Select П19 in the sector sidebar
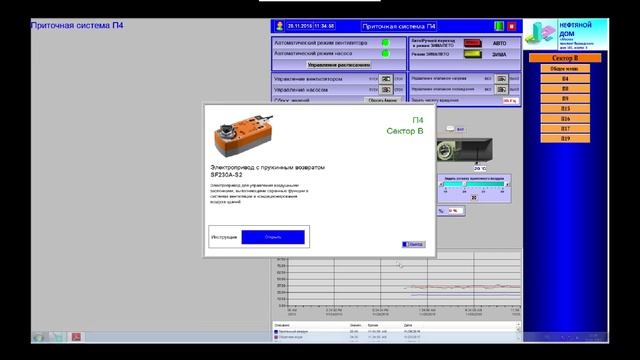Image resolution: width=640 pixels, height=360 pixels. [565, 139]
